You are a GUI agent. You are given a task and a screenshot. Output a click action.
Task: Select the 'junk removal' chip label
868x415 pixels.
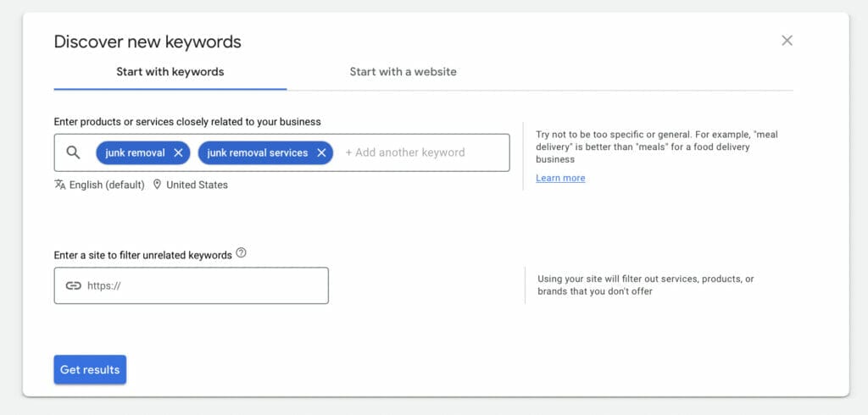[x=135, y=153]
